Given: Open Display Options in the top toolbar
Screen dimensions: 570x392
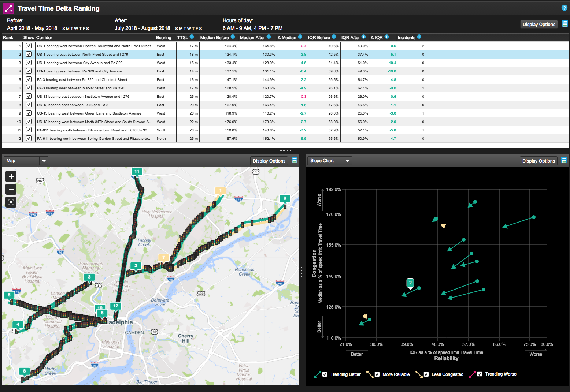Looking at the screenshot, I should (x=539, y=24).
